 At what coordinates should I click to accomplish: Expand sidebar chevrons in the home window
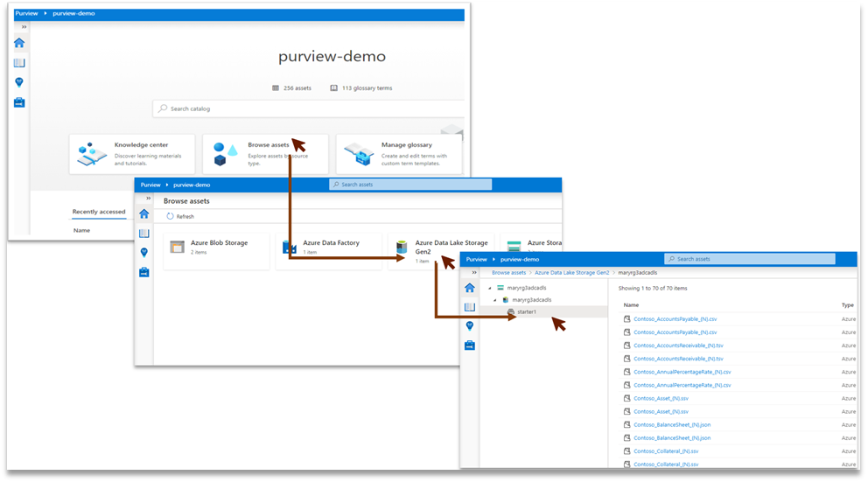point(24,26)
